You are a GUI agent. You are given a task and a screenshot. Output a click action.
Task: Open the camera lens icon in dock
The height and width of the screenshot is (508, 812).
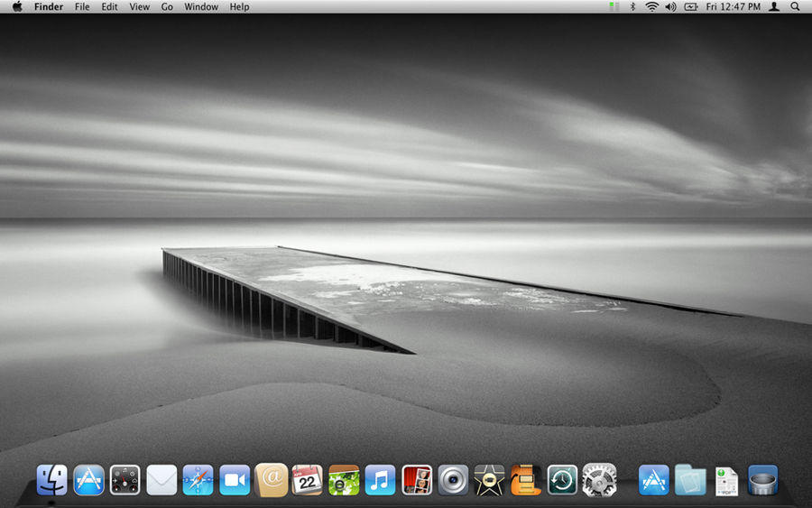click(453, 479)
